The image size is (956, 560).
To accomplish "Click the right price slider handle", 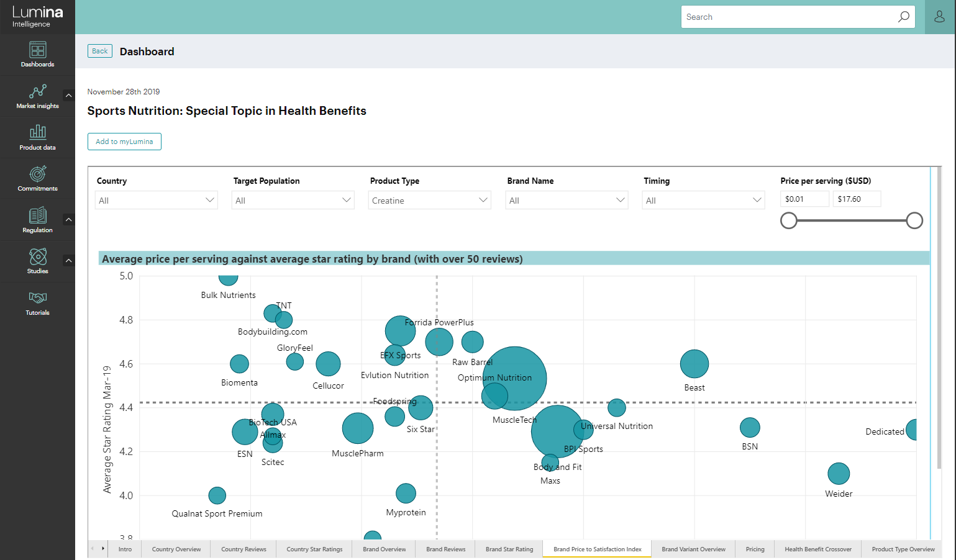I will [x=914, y=220].
